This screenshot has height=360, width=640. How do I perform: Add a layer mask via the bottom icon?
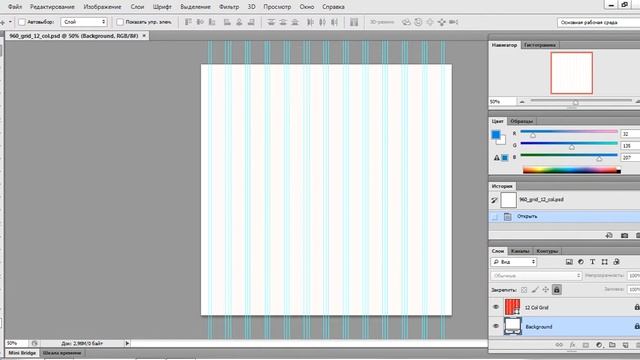pyautogui.click(x=586, y=345)
